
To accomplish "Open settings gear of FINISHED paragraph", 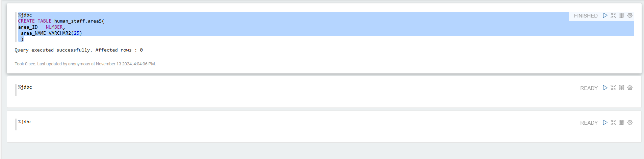I will pos(630,15).
